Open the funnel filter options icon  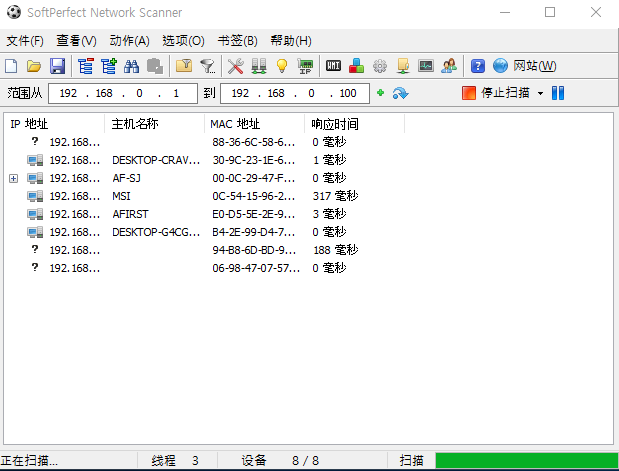(x=207, y=66)
